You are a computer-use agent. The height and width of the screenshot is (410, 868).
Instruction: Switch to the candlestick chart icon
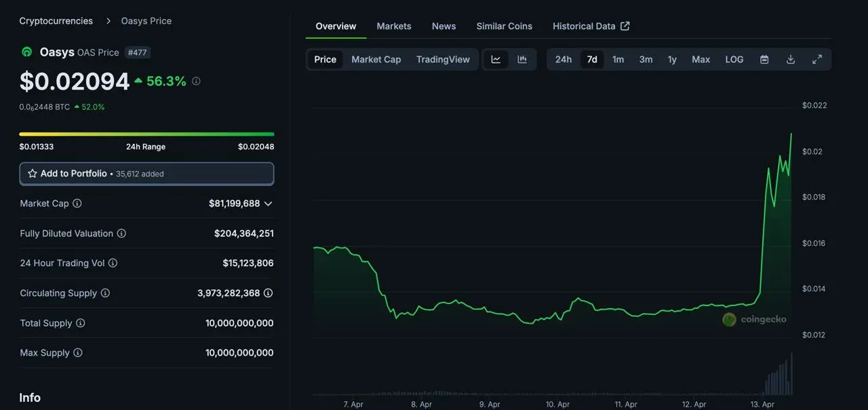[x=522, y=59]
